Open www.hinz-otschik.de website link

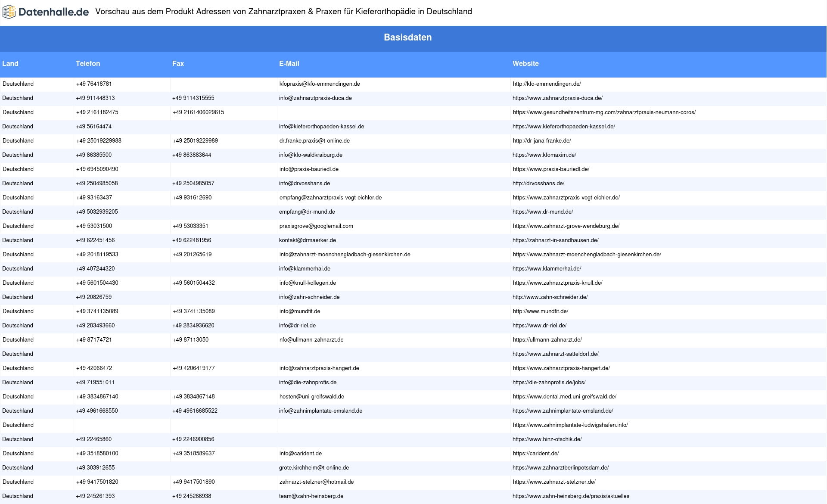pyautogui.click(x=547, y=439)
